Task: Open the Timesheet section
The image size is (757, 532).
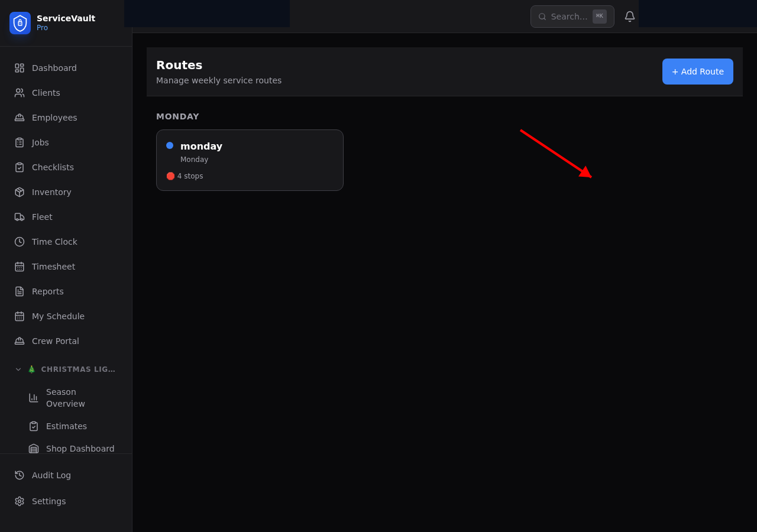Action: pos(53,267)
